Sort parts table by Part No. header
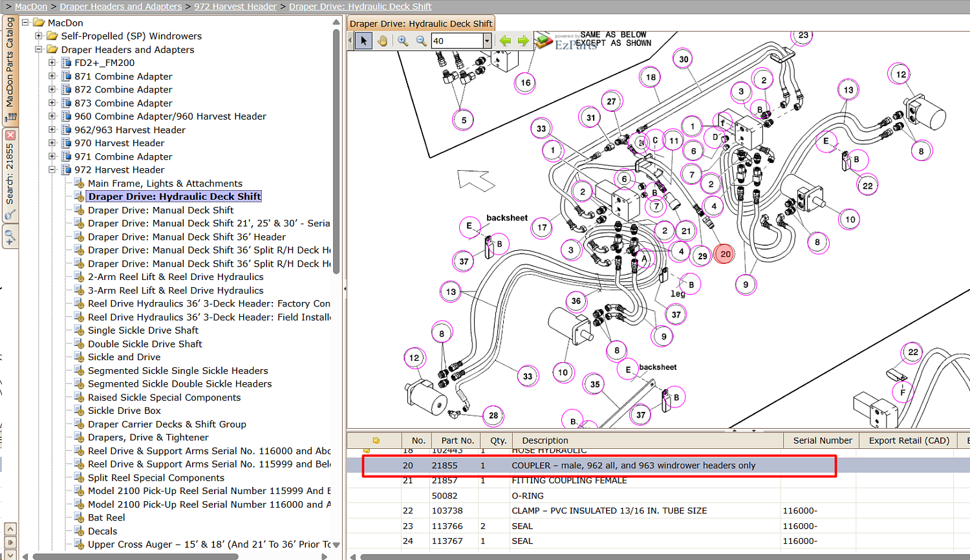Screen dimensions: 970x560 click(457, 440)
